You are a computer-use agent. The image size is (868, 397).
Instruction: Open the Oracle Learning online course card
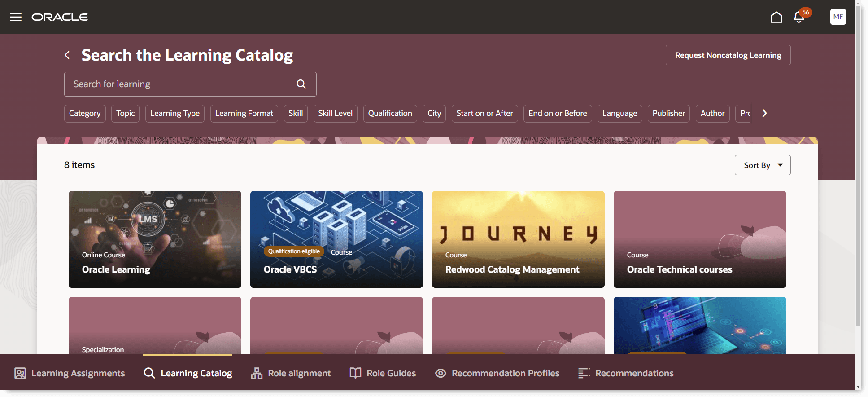pos(155,239)
